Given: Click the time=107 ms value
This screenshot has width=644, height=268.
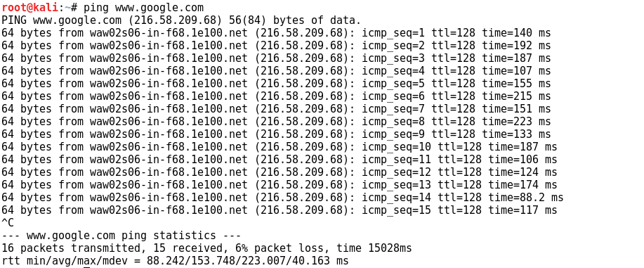Looking at the screenshot, I should [x=516, y=71].
